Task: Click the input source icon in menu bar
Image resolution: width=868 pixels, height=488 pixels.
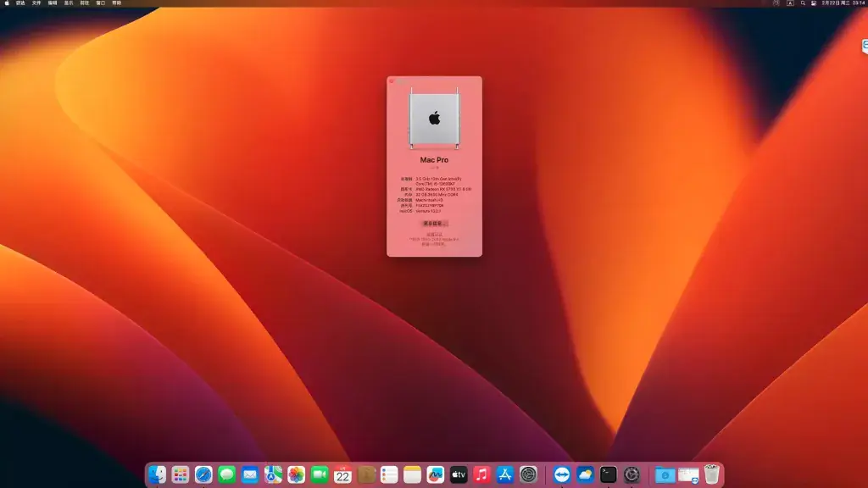Action: tap(790, 3)
